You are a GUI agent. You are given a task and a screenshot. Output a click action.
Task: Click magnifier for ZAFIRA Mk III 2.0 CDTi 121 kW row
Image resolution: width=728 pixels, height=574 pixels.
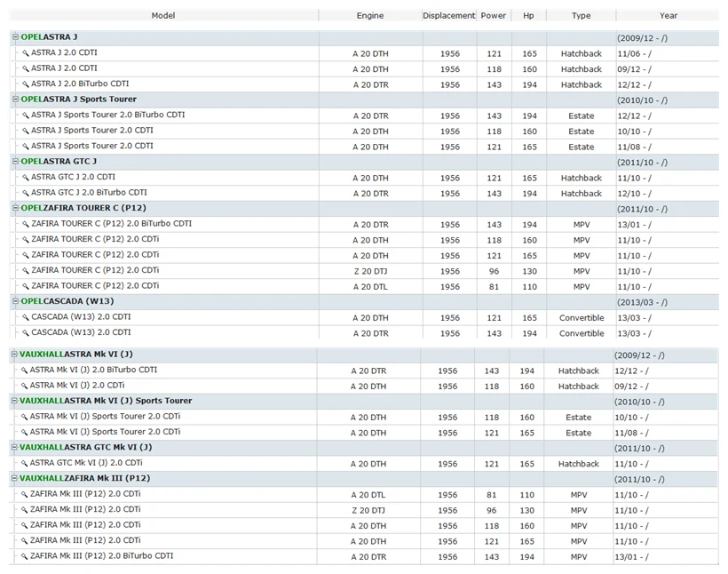[24, 541]
